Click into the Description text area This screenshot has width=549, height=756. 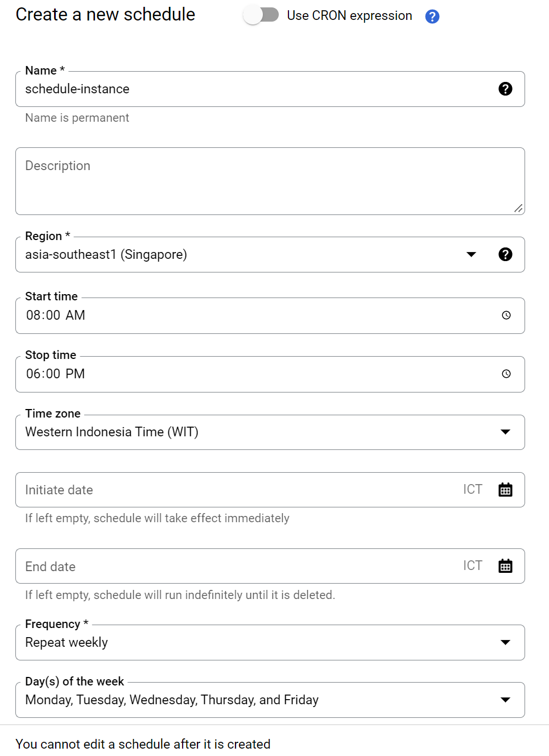pyautogui.click(x=270, y=181)
